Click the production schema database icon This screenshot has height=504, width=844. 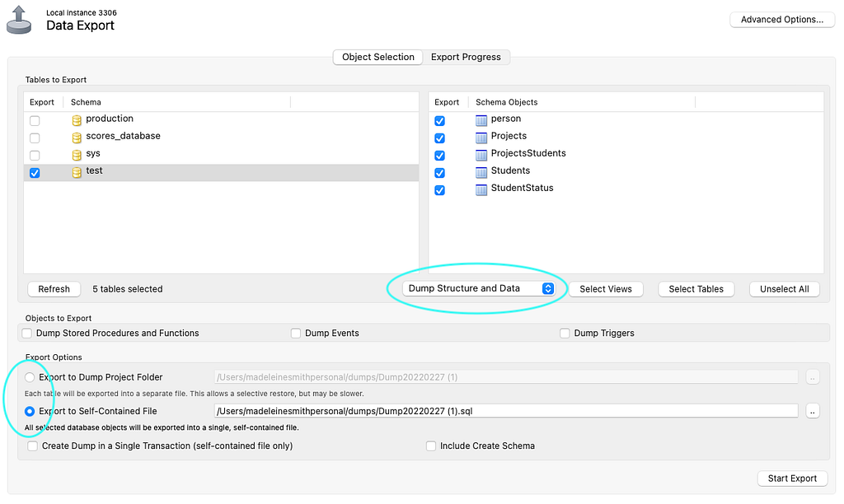(77, 120)
